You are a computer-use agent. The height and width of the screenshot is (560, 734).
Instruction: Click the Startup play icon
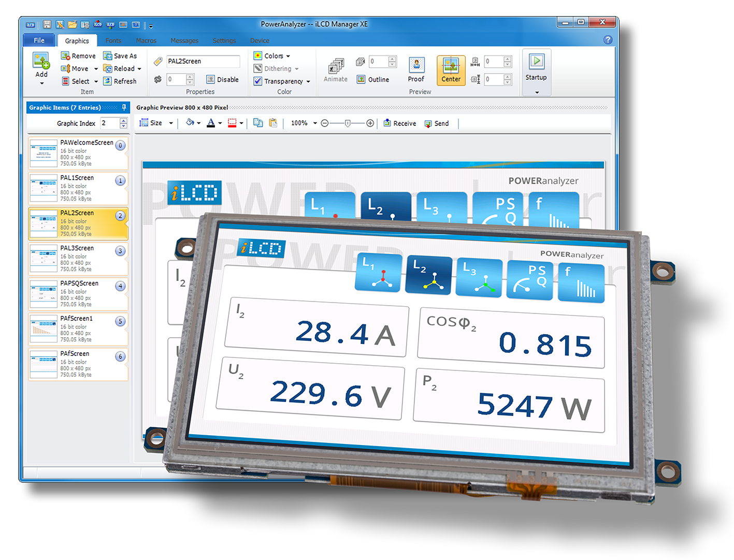(x=536, y=62)
